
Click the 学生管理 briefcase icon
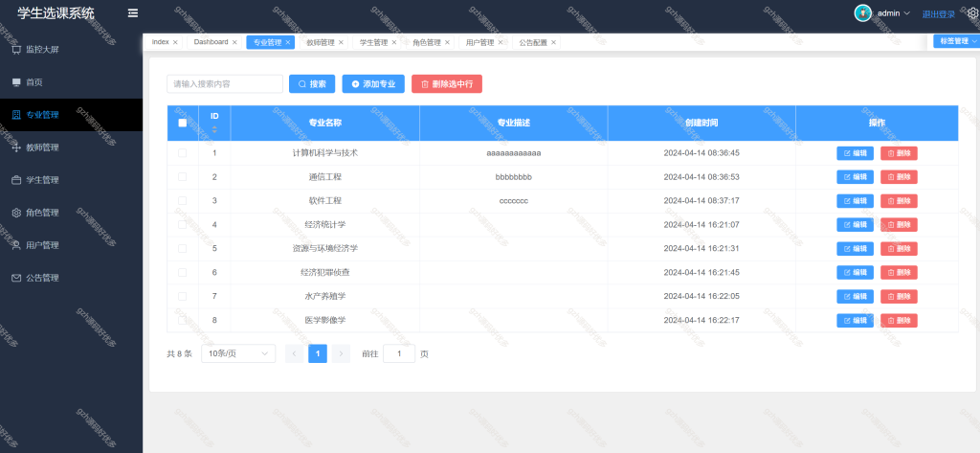[16, 180]
